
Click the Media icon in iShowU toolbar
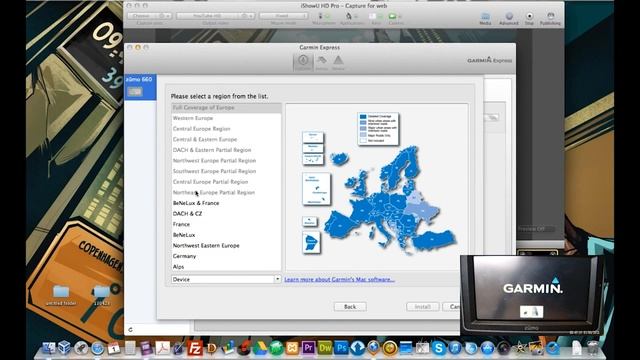point(485,19)
